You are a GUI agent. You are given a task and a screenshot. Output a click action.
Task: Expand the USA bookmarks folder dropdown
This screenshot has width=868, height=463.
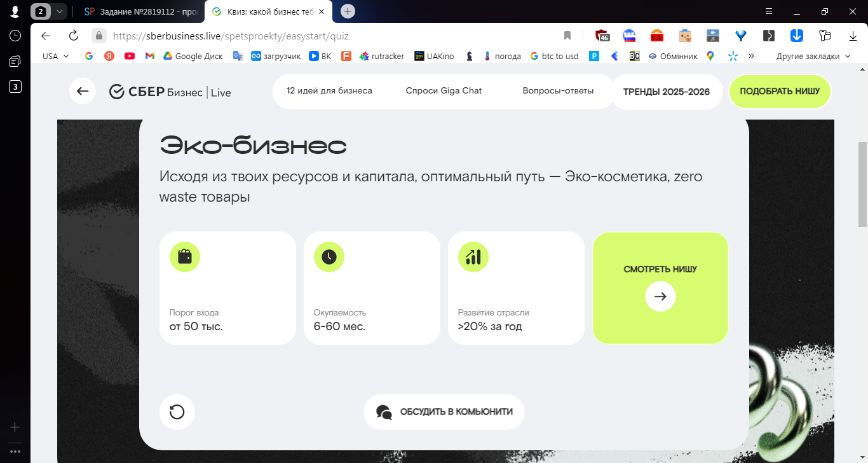pos(56,56)
